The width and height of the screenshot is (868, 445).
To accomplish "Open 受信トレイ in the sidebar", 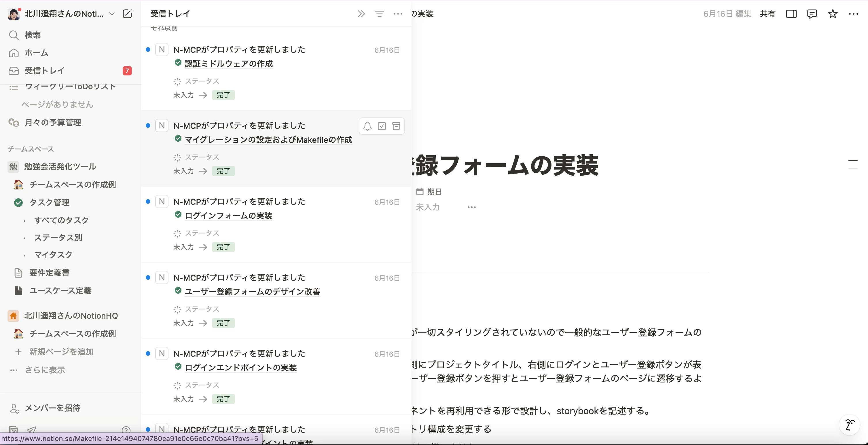I will (x=71, y=71).
